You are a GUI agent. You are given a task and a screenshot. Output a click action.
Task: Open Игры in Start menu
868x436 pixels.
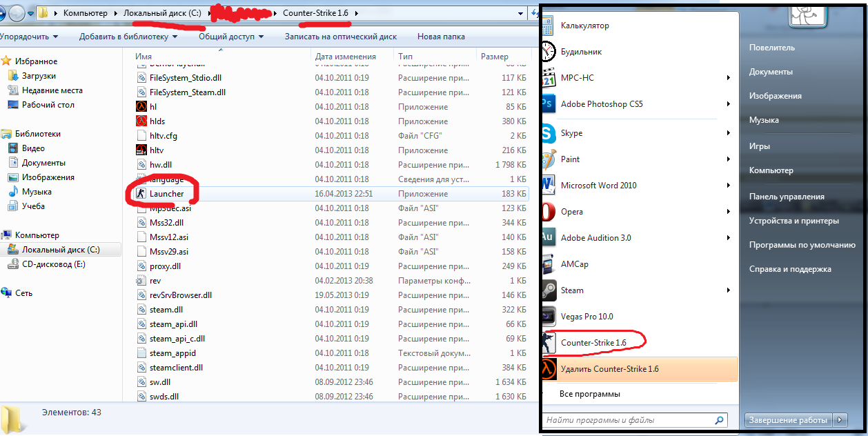(x=760, y=146)
